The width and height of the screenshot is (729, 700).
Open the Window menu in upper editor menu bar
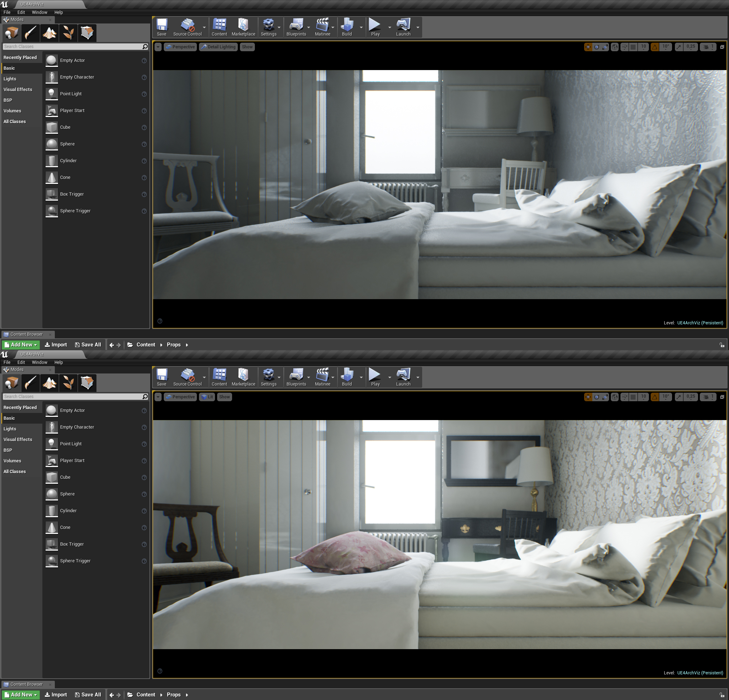point(40,12)
